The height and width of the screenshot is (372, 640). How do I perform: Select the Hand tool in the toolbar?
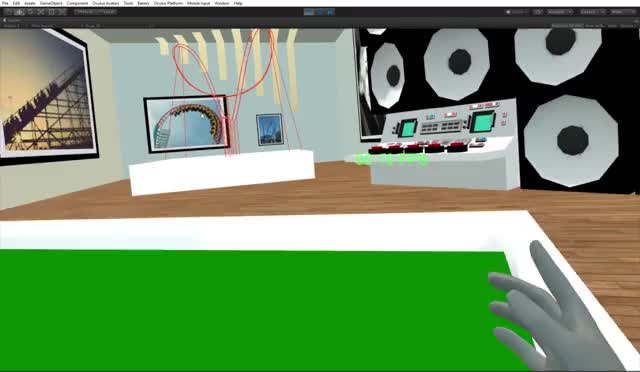[8, 12]
